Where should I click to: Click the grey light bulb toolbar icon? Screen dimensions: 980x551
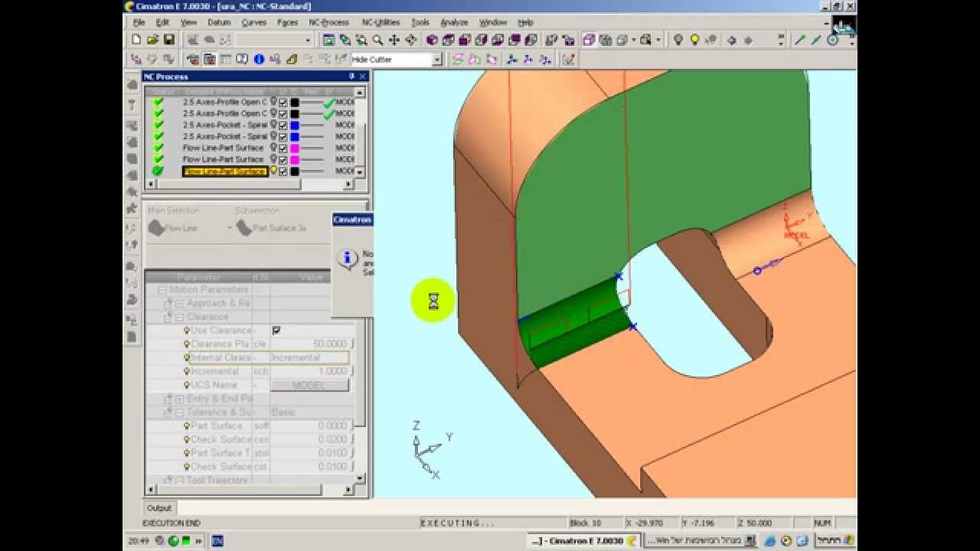pos(678,40)
